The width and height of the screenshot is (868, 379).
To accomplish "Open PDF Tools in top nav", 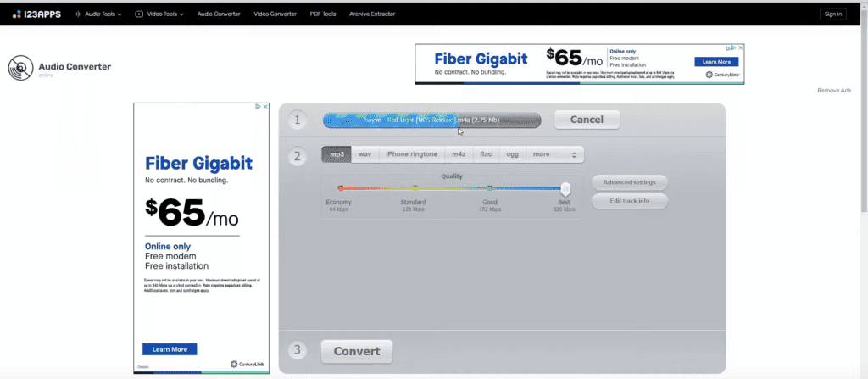I will [323, 14].
